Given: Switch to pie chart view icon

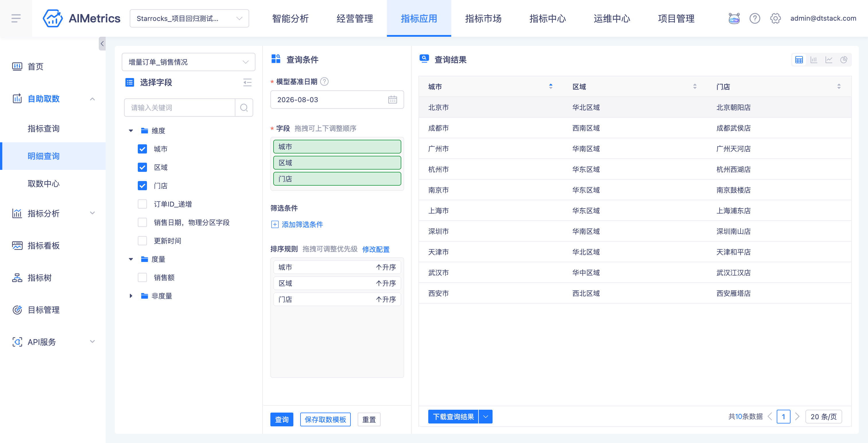Looking at the screenshot, I should 844,60.
